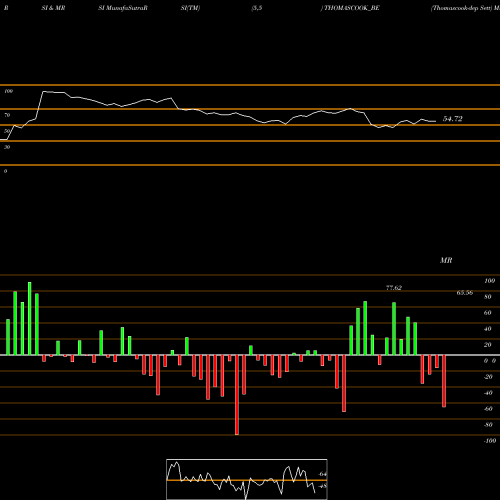Click the 65.56 value near MR axis
Viewport: 500px width, 500px height.
click(465, 293)
